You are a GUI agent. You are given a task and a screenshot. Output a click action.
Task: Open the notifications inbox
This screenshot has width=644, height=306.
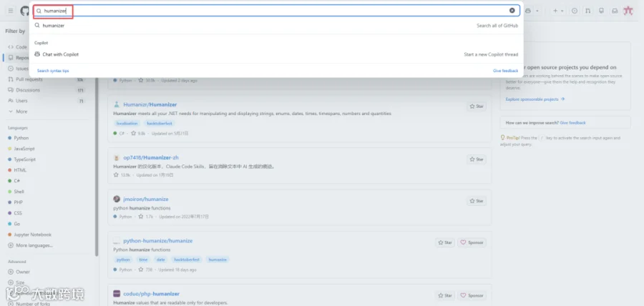[615, 11]
